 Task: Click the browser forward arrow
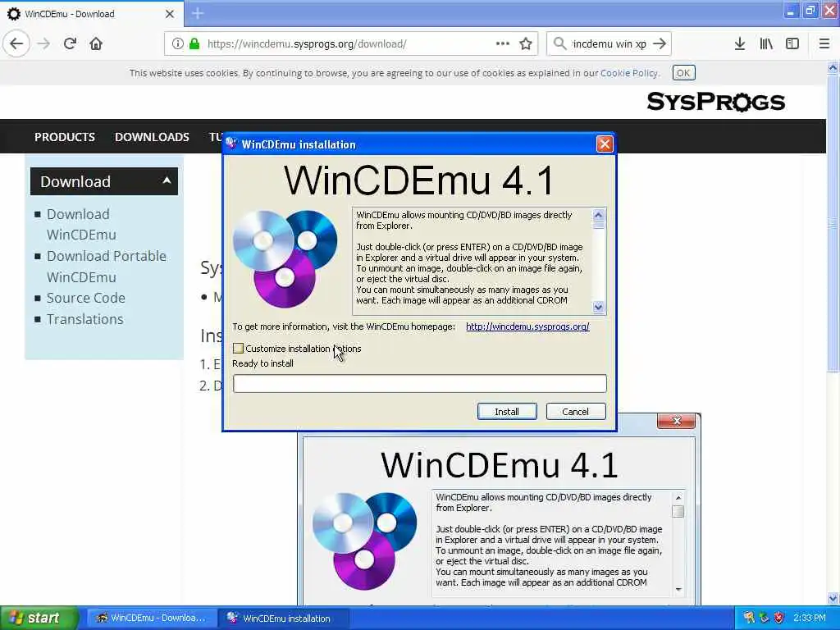[x=43, y=44]
